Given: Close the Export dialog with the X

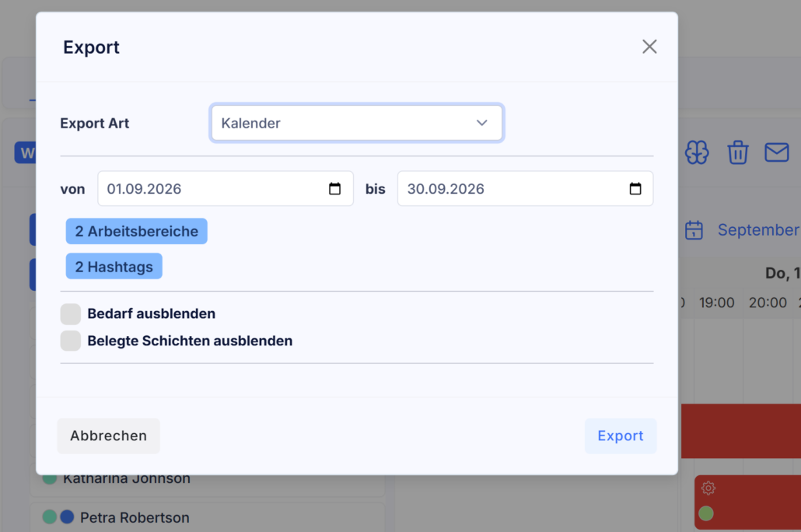Looking at the screenshot, I should pos(649,47).
